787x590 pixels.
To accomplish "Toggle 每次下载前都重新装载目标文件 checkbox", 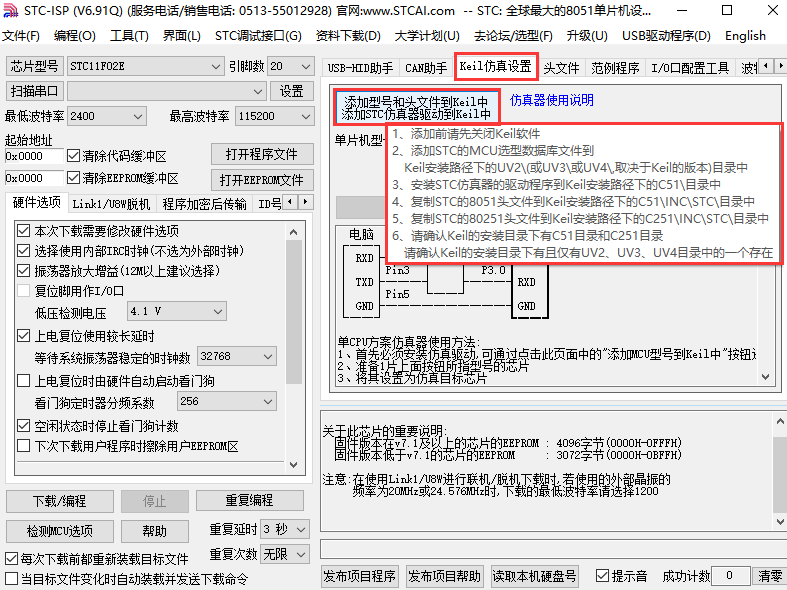I will (x=11, y=558).
